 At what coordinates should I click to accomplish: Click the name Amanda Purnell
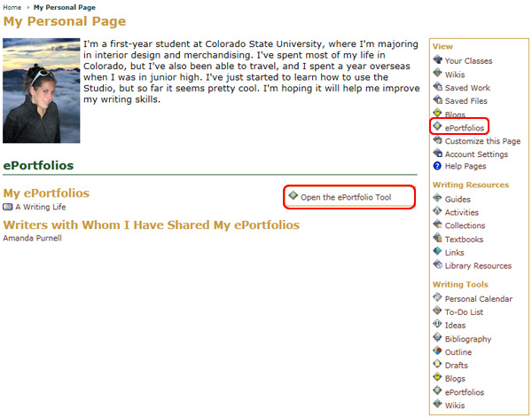pyautogui.click(x=32, y=238)
